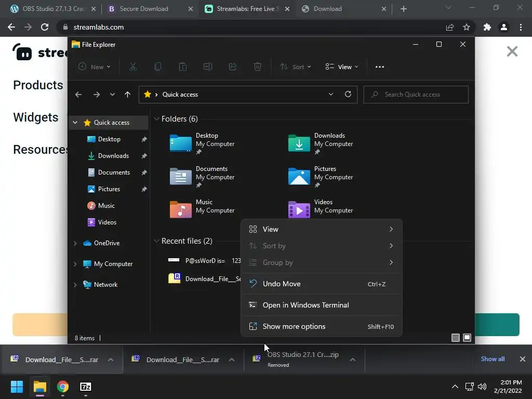
Task: Open the Downloads folder icon in Folders section
Action: [299, 143]
